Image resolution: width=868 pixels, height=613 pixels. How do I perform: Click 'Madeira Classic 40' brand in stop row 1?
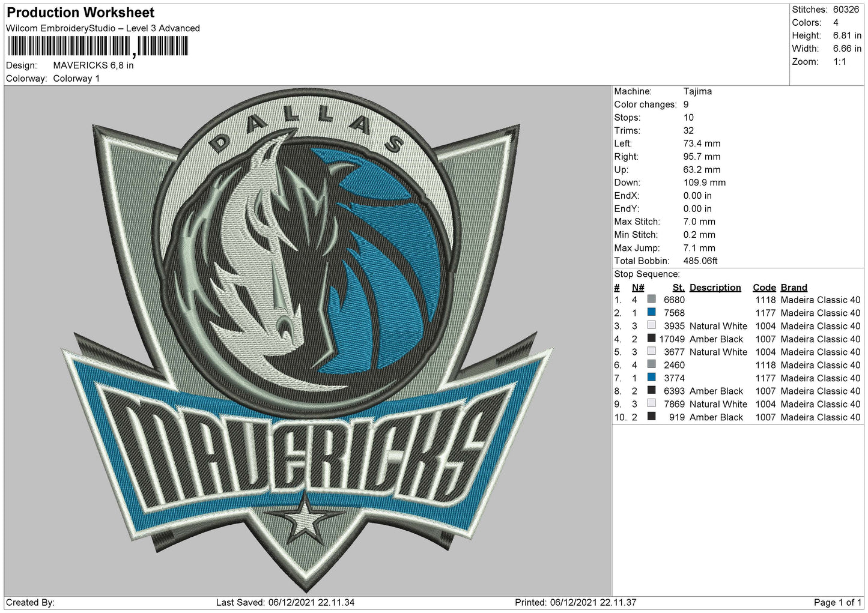click(x=820, y=300)
